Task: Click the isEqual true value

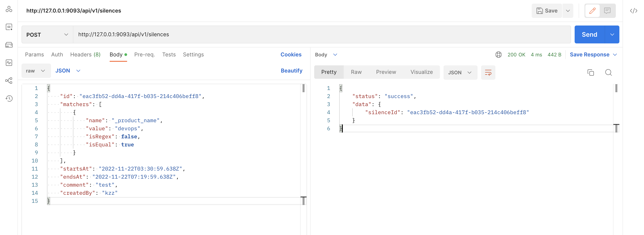Action: coord(128,145)
